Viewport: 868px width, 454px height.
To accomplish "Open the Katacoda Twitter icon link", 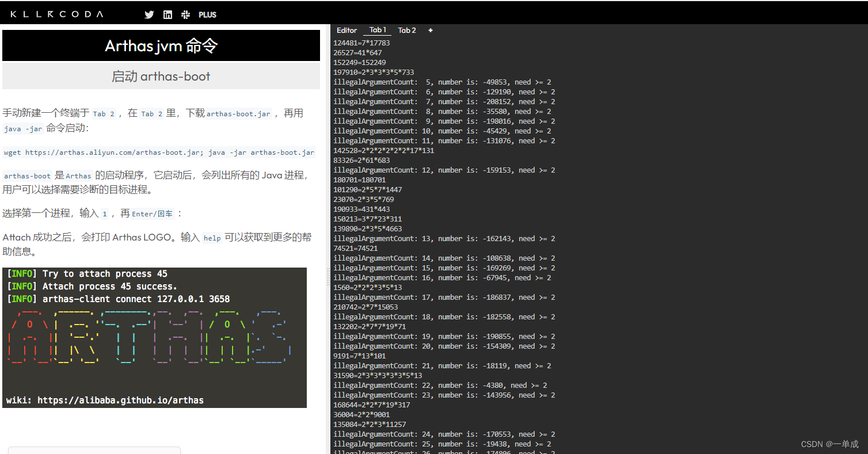I will click(x=149, y=15).
